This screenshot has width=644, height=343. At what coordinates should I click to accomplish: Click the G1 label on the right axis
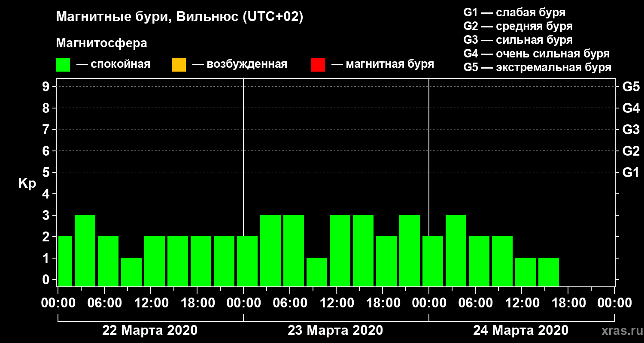pos(631,172)
